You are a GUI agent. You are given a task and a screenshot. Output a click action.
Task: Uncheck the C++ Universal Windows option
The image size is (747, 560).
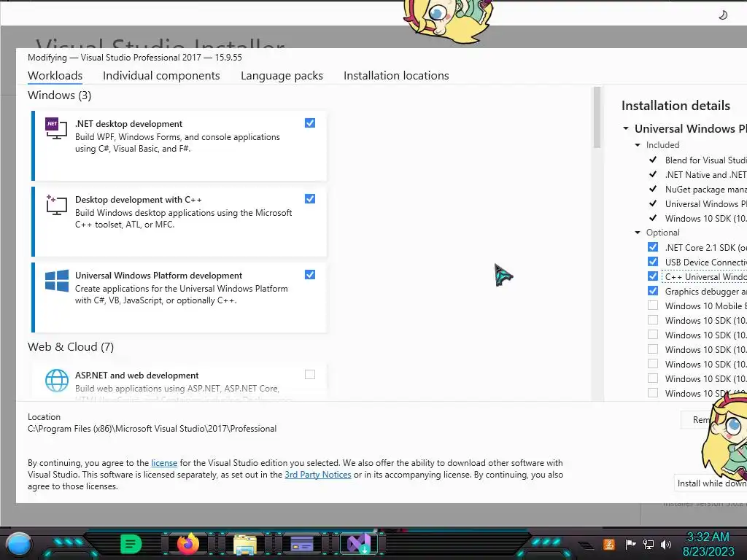pos(653,276)
